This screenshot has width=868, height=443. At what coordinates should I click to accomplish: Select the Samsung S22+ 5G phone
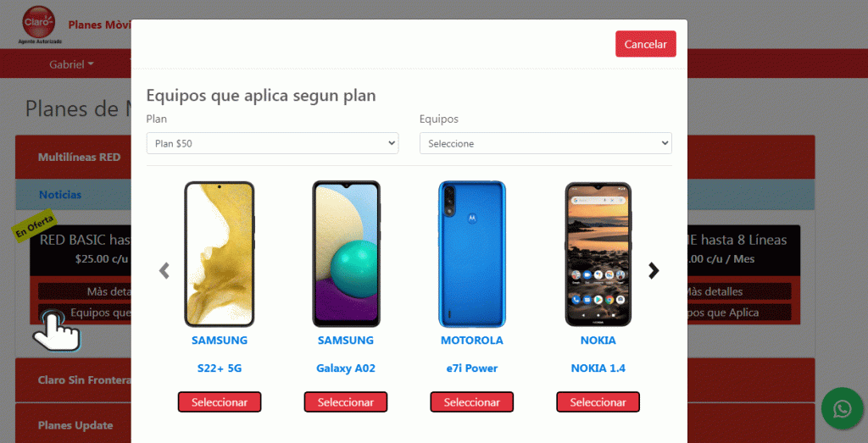(x=220, y=402)
